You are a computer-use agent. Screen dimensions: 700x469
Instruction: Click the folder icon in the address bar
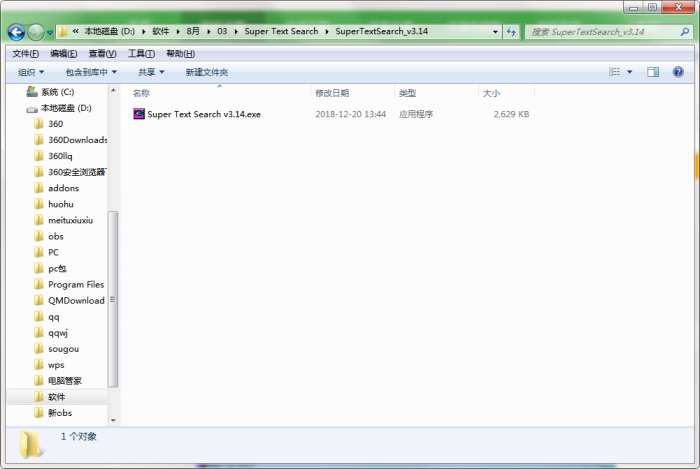63,32
